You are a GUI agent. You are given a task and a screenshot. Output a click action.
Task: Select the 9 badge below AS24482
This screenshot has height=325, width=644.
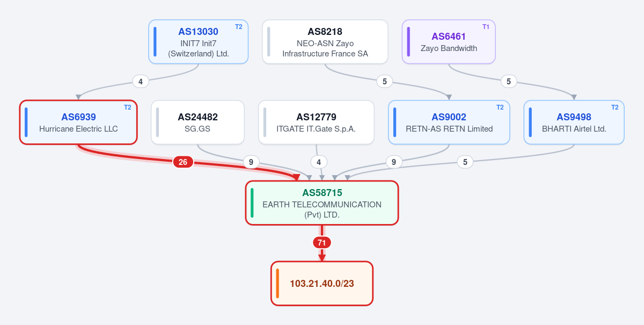(x=251, y=162)
